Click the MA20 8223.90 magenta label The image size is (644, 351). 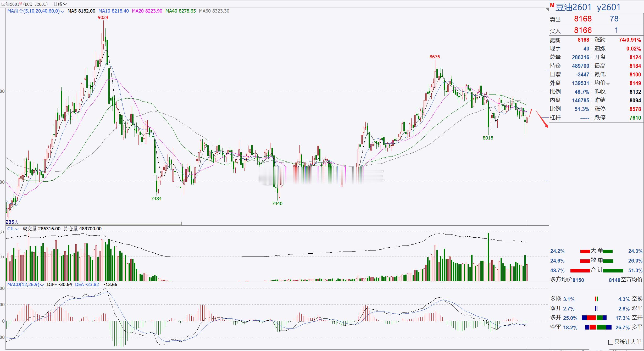(x=147, y=11)
